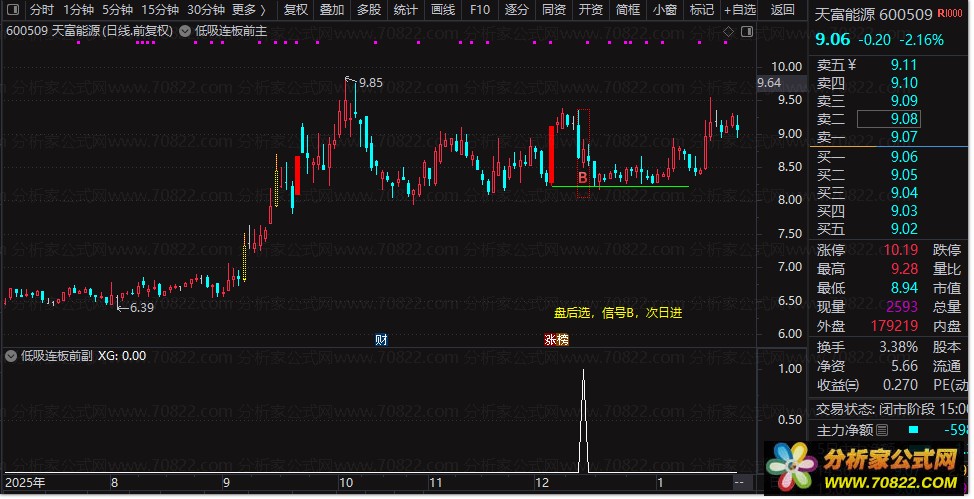Viewport: 974px width, 499px height.
Task: Switch to 分时 intraday chart
Action: coord(42,10)
